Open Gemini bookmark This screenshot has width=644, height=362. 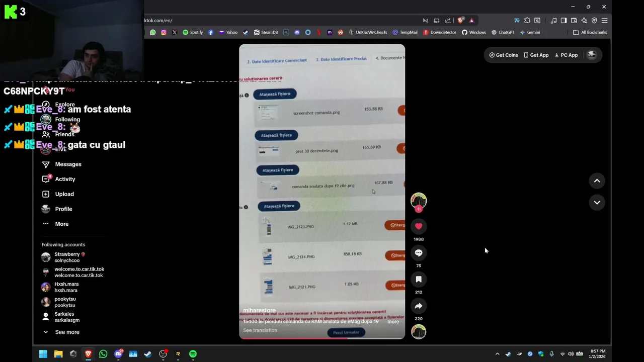(530, 32)
